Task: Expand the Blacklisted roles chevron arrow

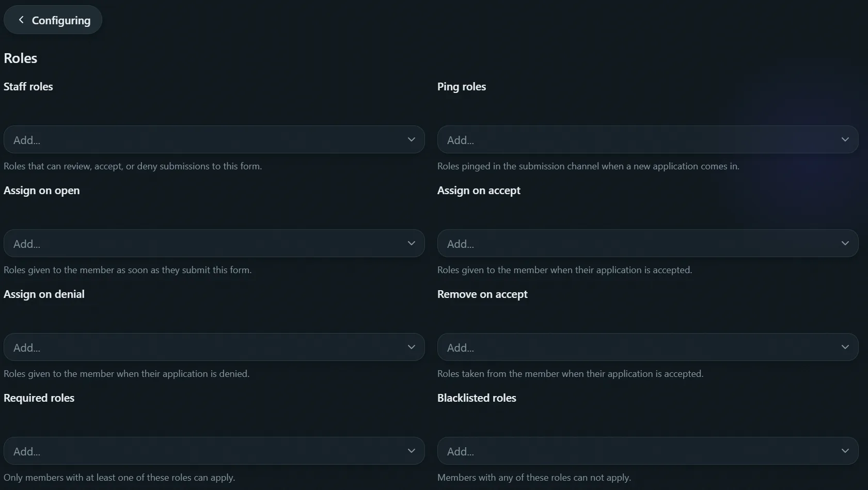Action: click(x=845, y=451)
